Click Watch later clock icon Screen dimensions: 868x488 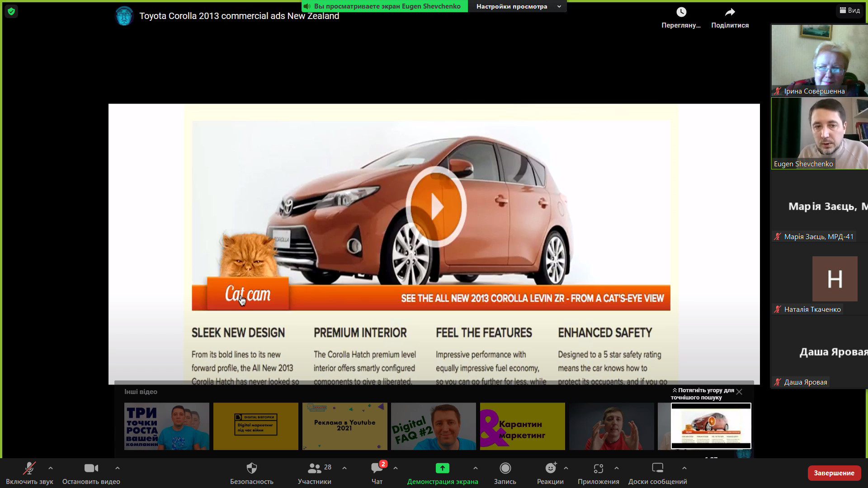(681, 12)
